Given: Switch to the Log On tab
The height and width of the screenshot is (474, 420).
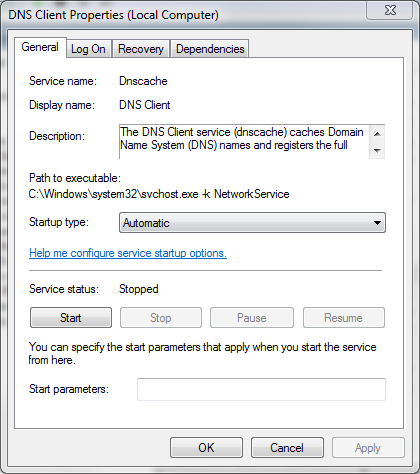Looking at the screenshot, I should pos(88,49).
